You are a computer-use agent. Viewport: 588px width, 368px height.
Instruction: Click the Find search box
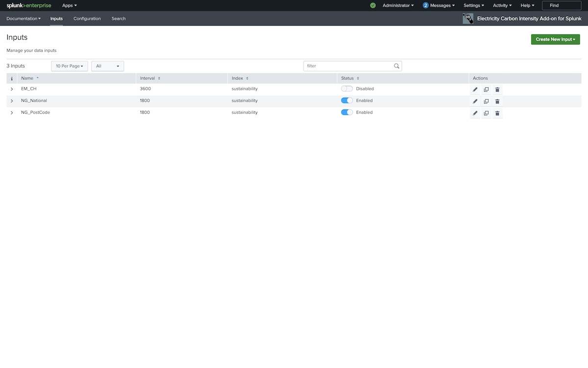[x=562, y=5]
